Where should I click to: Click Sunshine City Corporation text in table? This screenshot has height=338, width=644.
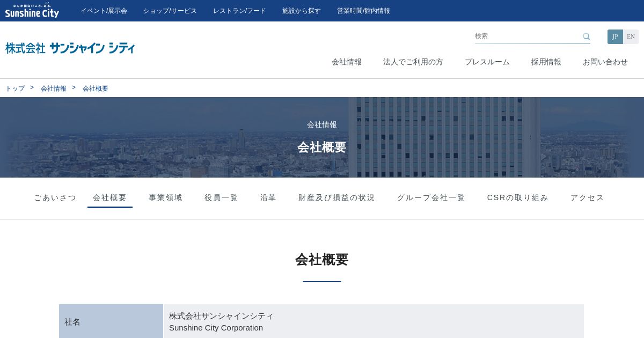(216, 327)
